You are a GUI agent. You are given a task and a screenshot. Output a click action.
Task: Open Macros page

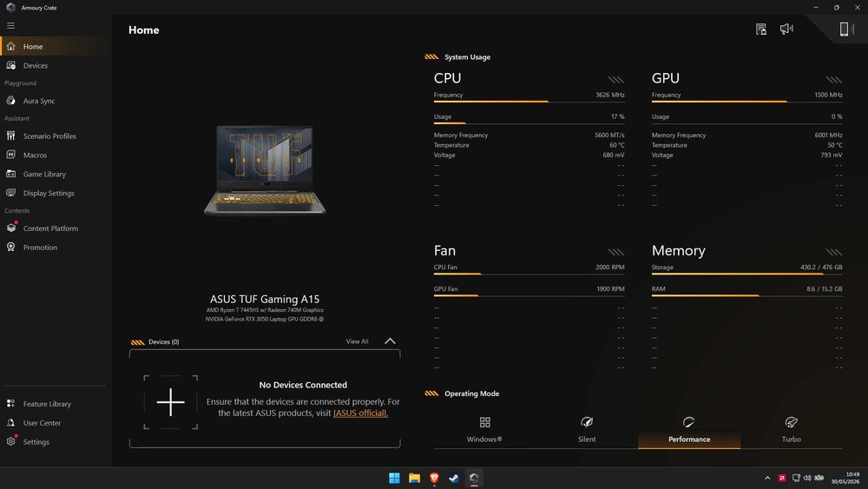[56, 155]
